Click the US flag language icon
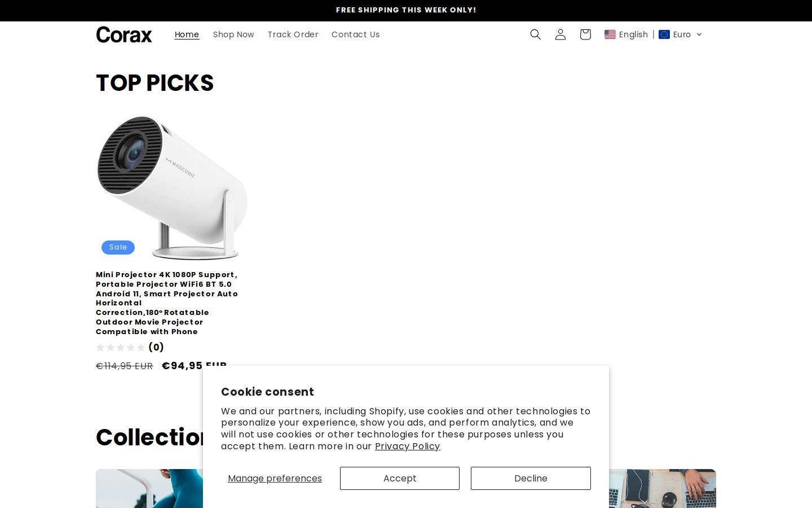Viewport: 812px width, 508px height. click(x=610, y=34)
